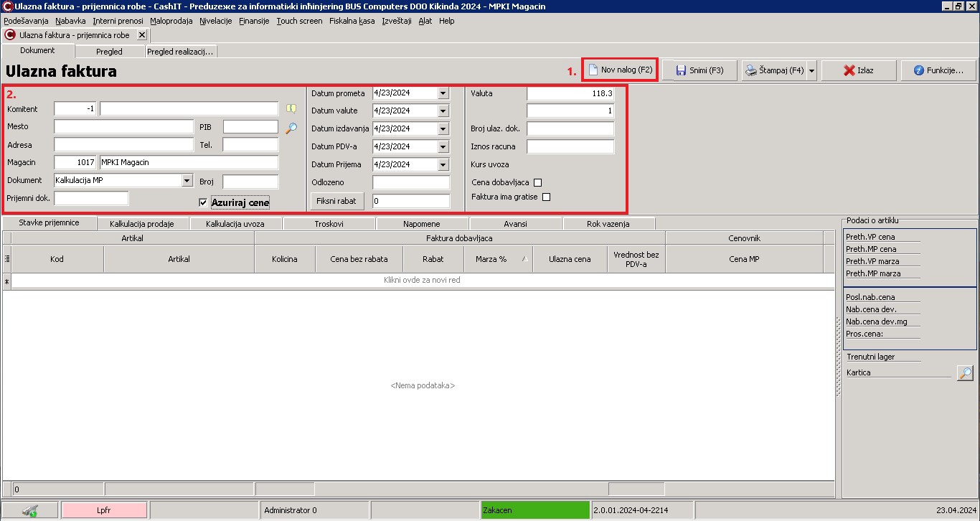Click the Zakacen green status indicator
This screenshot has width=980, height=521.
tap(535, 511)
